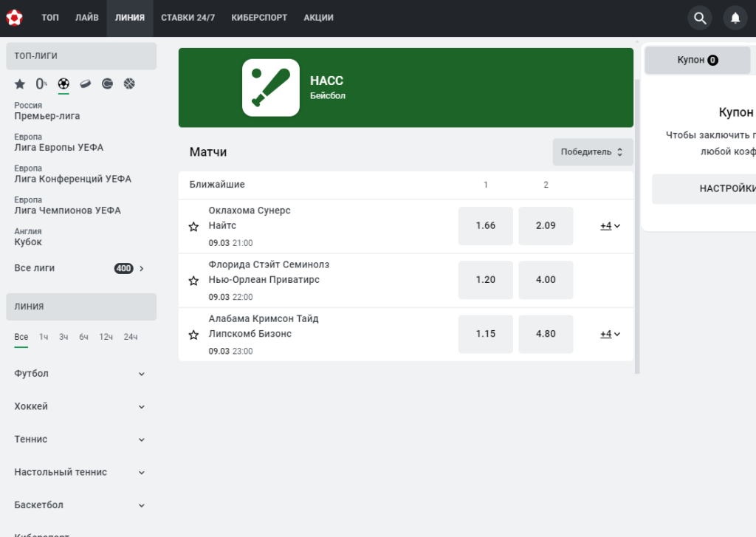Viewport: 756px width, 537px height.
Task: Expand the Теннис category
Action: 80,439
